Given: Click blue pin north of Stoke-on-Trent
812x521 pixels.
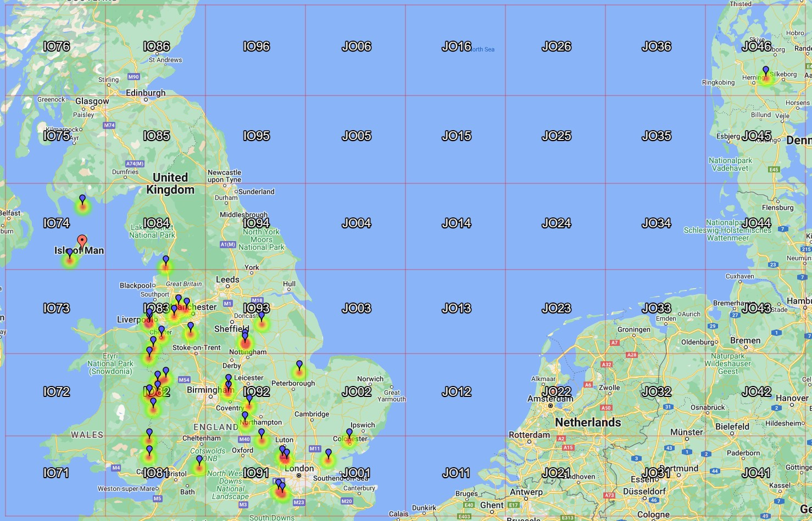Looking at the screenshot, I should (x=191, y=327).
